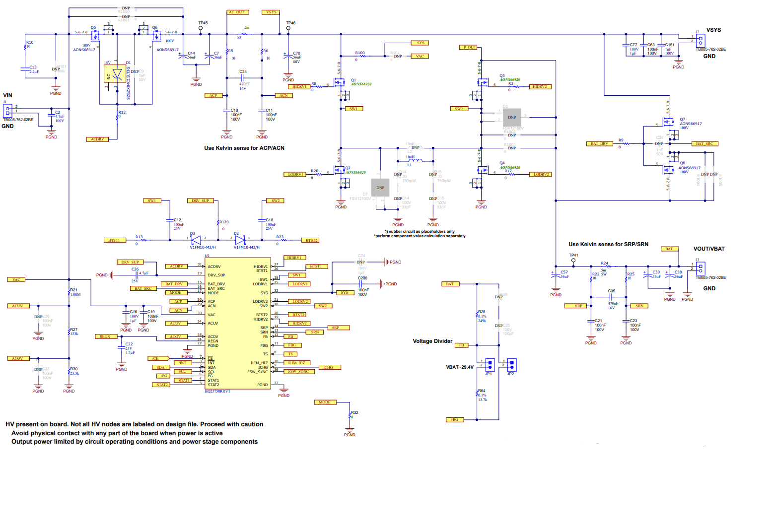Click the Q6 input MOSFET symbol
This screenshot has height=532, width=774.
(x=156, y=35)
